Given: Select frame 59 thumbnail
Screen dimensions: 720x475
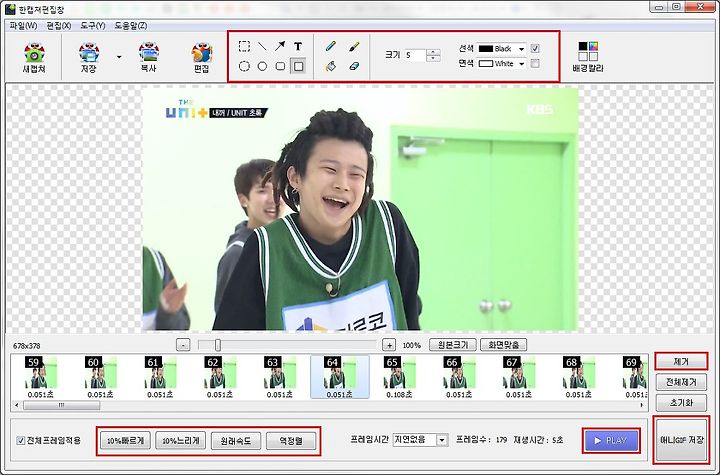Looking at the screenshot, I should [x=40, y=377].
